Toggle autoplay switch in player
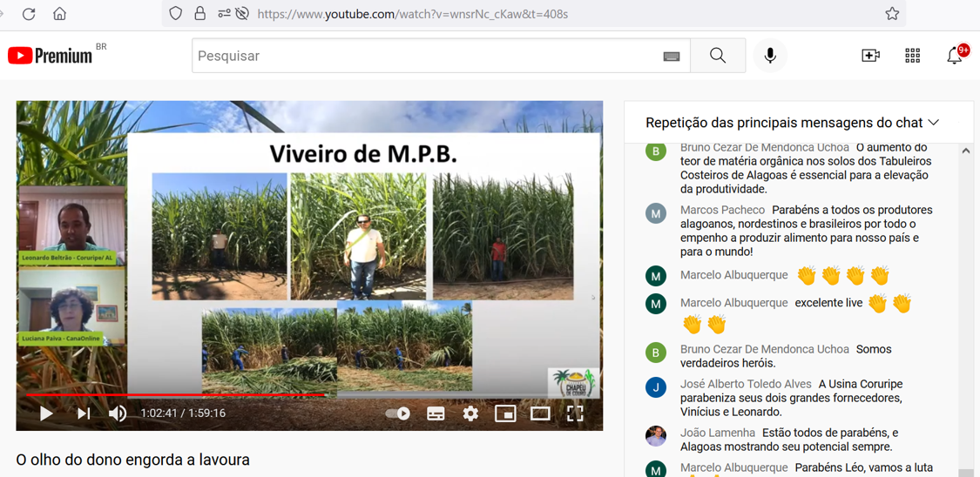980x477 pixels. pos(398,413)
